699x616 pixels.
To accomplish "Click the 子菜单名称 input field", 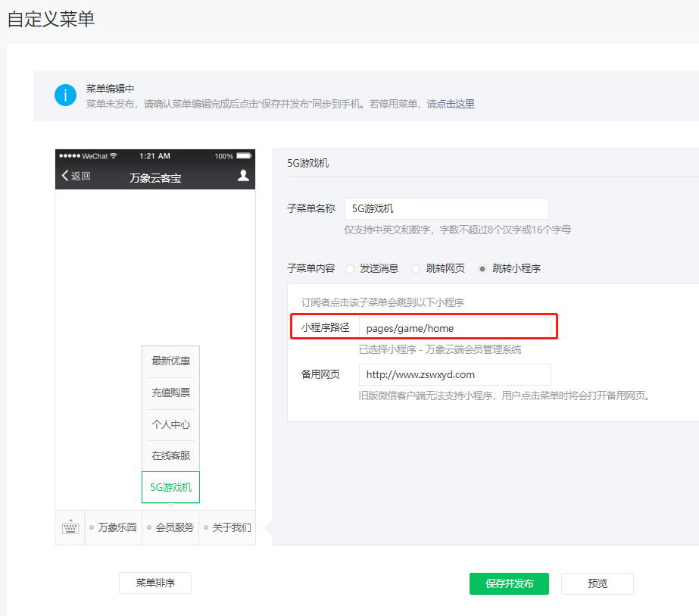I will click(x=446, y=209).
